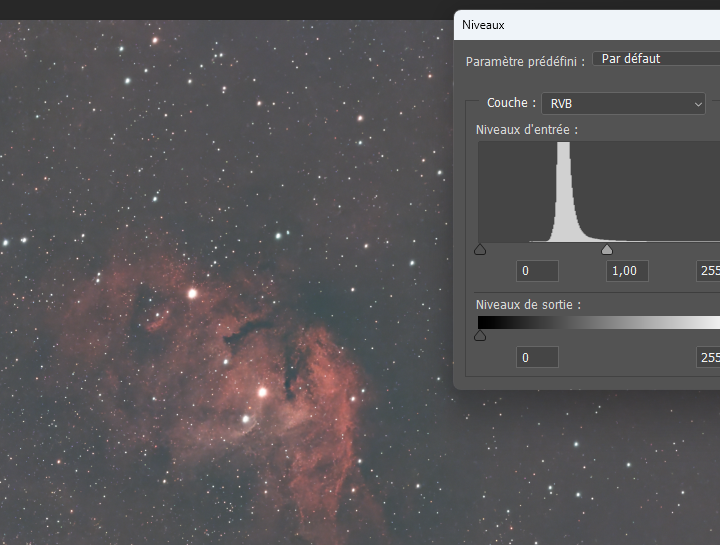720x545 pixels.
Task: Click the 'Niveaux d'entrée :' label
Action: tap(527, 130)
